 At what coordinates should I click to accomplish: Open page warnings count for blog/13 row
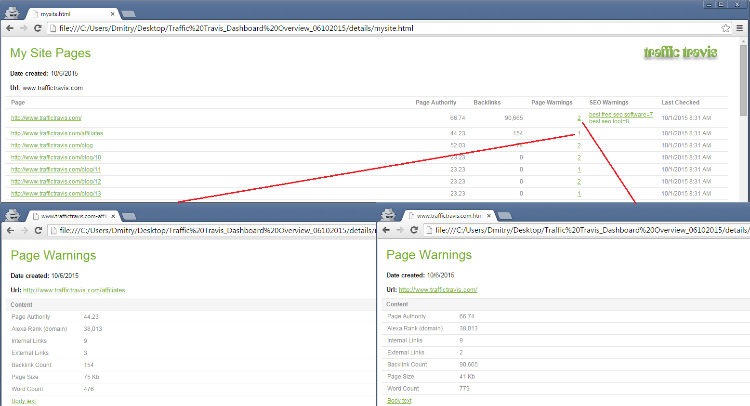point(579,193)
